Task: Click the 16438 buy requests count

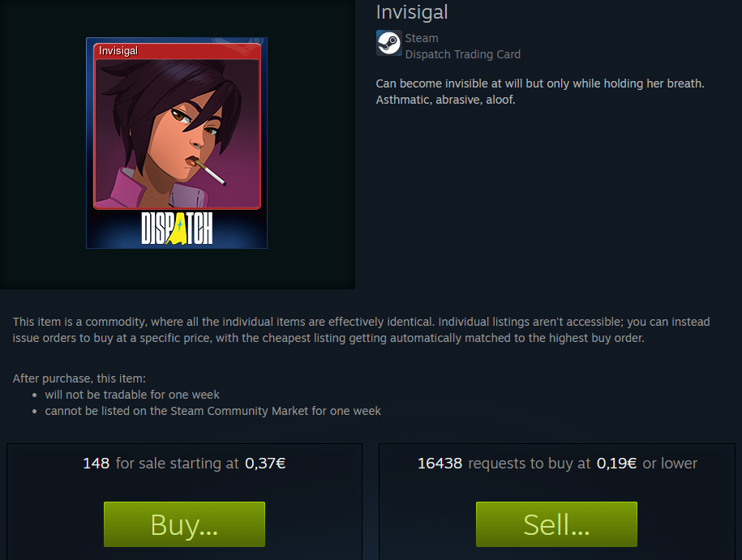Action: [x=440, y=463]
